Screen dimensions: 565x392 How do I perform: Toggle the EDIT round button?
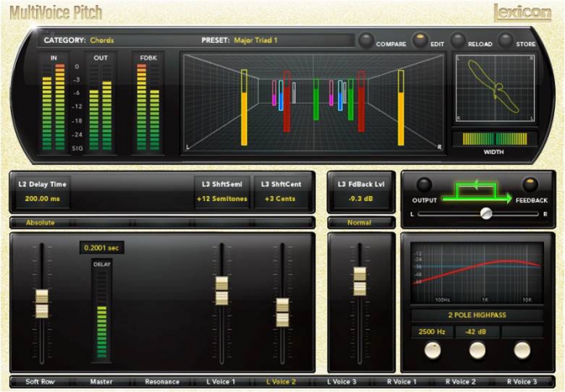click(x=420, y=39)
